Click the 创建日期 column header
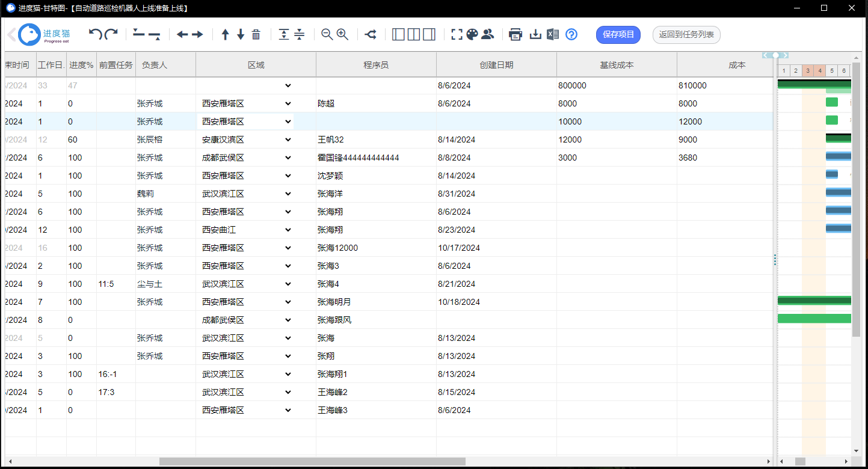 [x=496, y=65]
